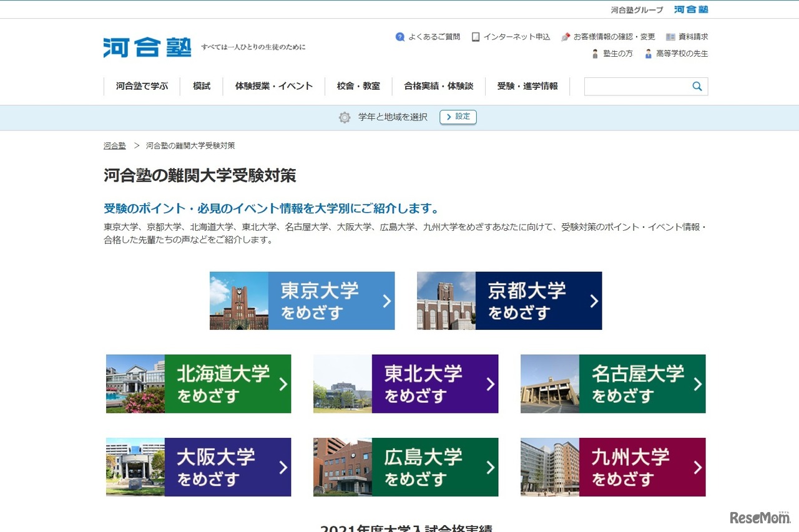Screen dimensions: 799x532
Task: Select the 合格実績・体験談 menu item
Action: (x=438, y=86)
